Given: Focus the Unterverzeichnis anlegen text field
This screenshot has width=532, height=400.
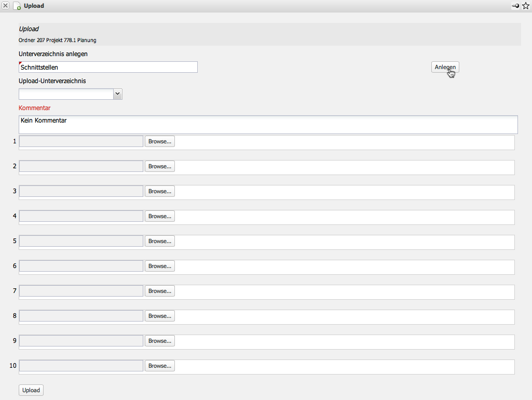Looking at the screenshot, I should pos(108,67).
